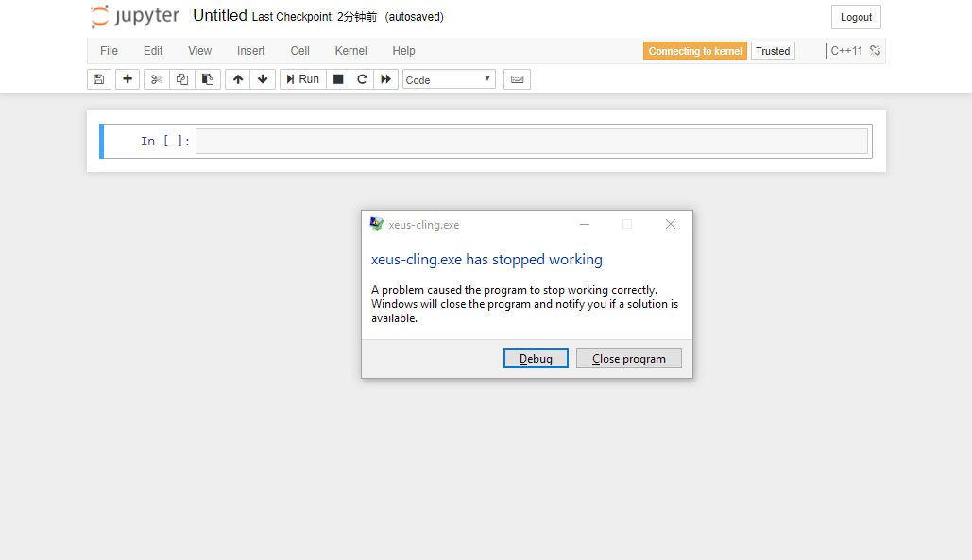
Task: Open the Help menu
Action: [x=403, y=51]
